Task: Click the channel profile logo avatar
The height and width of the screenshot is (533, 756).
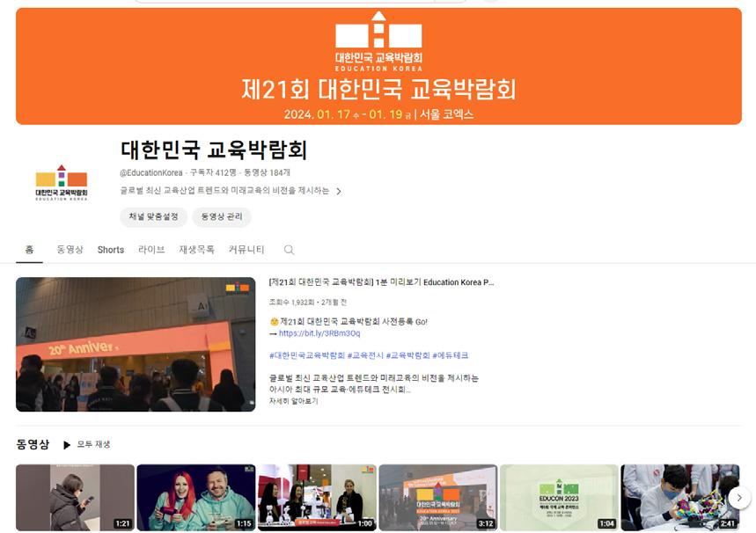Action: 62,183
